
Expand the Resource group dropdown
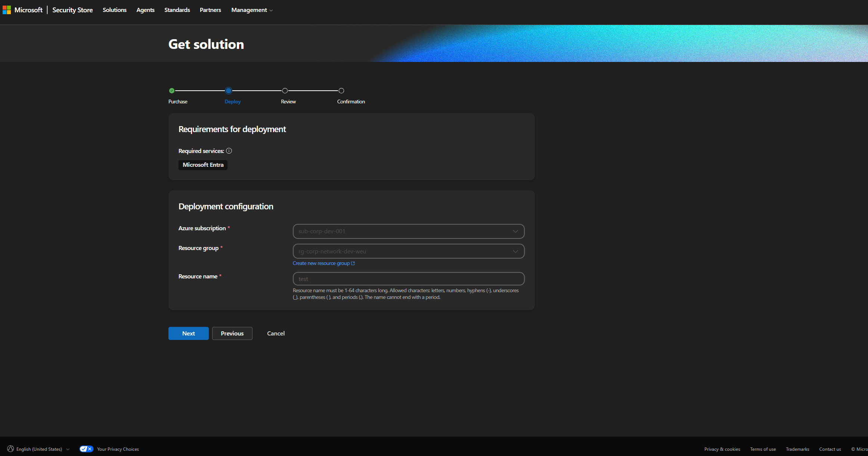408,251
